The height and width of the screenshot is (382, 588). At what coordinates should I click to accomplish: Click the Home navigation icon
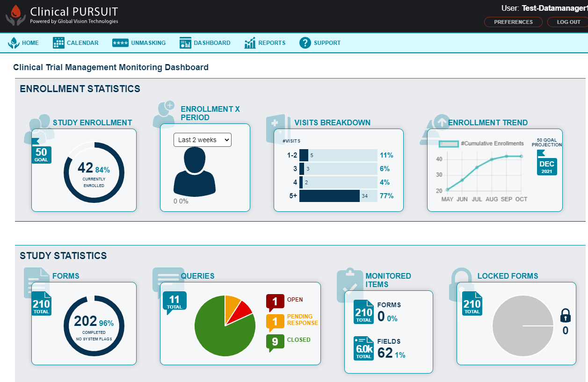coord(14,43)
